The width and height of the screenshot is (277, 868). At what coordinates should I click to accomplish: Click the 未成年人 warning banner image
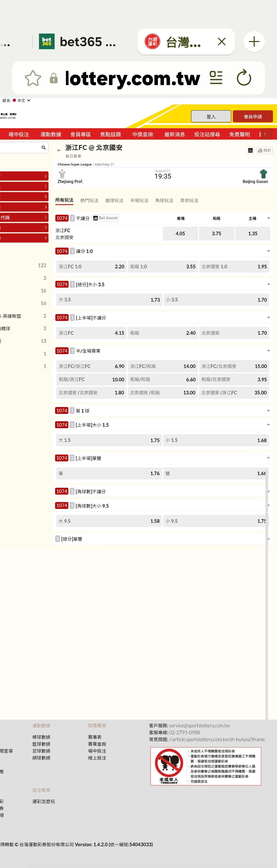pyautogui.click(x=205, y=766)
